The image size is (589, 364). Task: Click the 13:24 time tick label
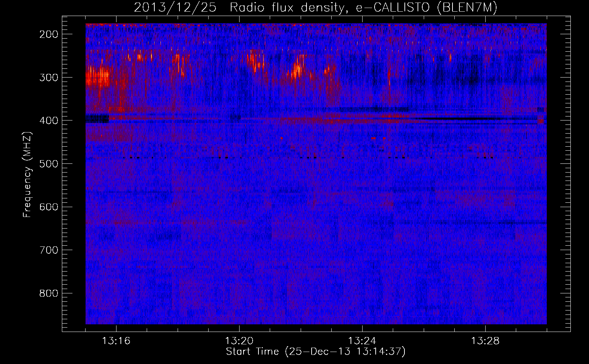pyautogui.click(x=362, y=341)
